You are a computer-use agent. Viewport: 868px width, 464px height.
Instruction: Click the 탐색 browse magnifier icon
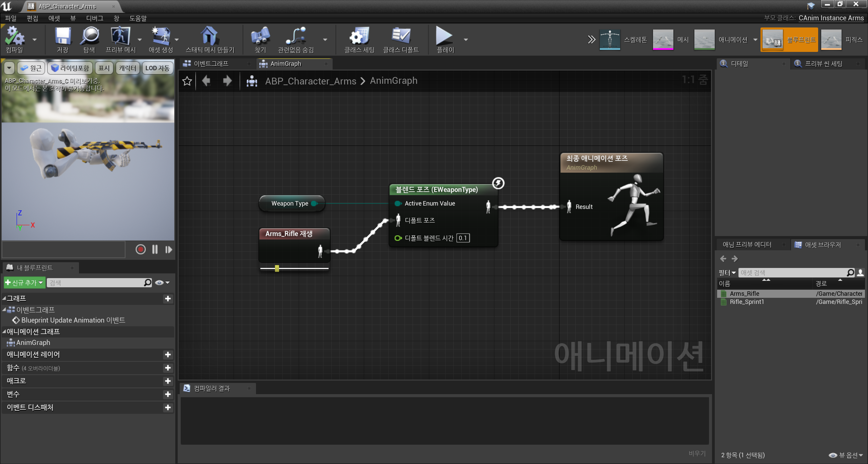coord(89,36)
